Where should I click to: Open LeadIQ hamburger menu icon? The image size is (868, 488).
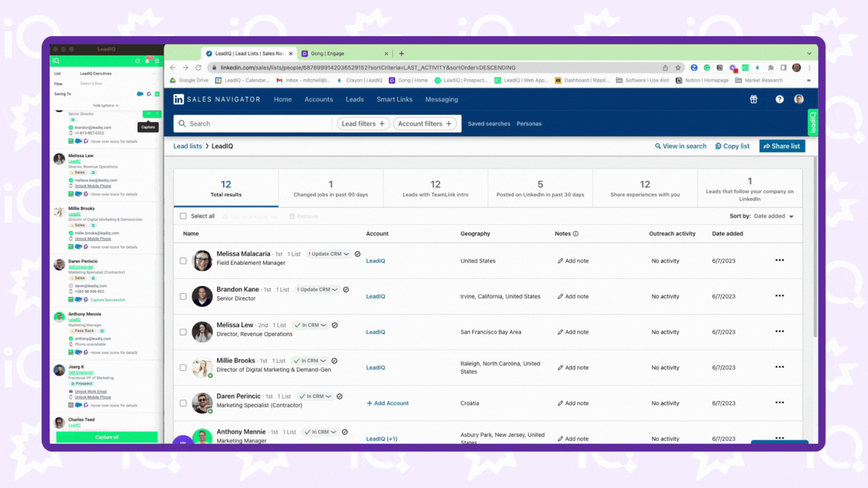[x=157, y=61]
